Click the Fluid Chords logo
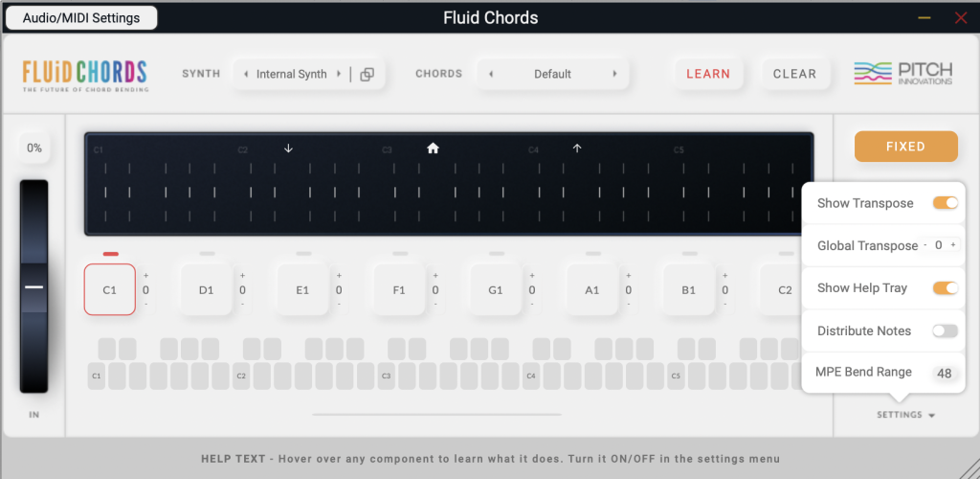The height and width of the screenshot is (479, 980). [x=85, y=76]
